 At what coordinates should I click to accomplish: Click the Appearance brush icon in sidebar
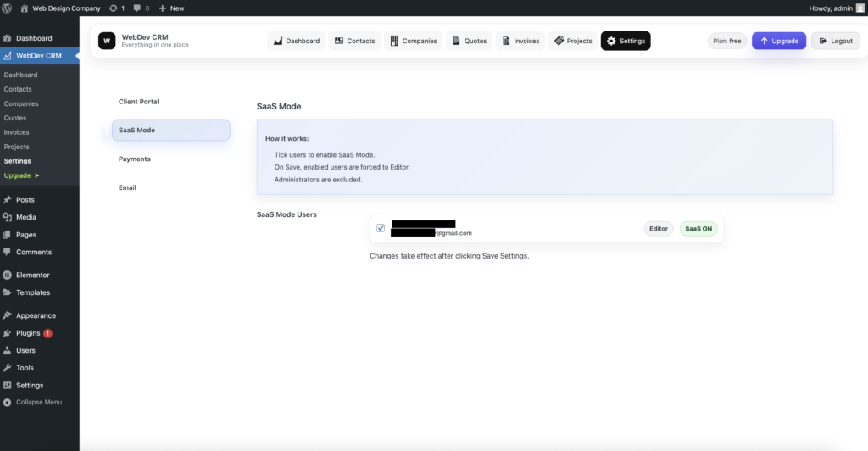pyautogui.click(x=7, y=315)
